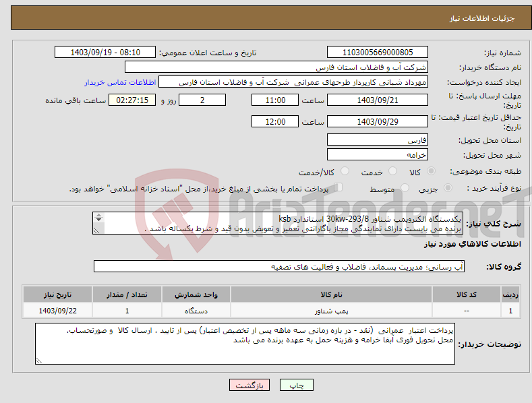Select the متوسط purchase type radio

(x=405, y=187)
